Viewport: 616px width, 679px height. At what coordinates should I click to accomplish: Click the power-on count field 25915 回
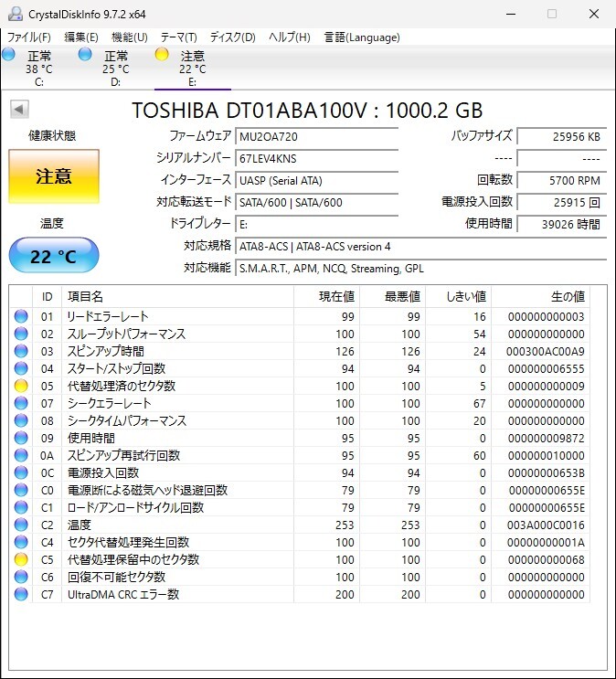click(x=562, y=202)
